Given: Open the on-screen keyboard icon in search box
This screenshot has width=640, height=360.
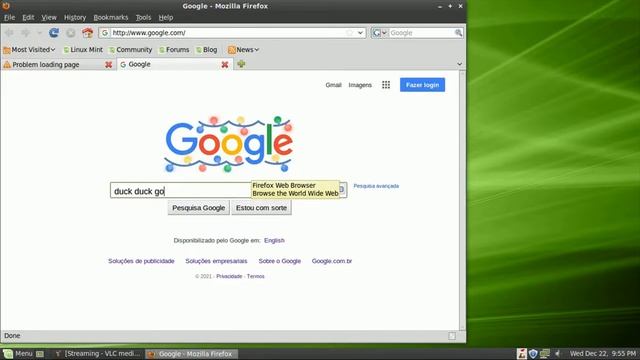Looking at the screenshot, I should [342, 189].
